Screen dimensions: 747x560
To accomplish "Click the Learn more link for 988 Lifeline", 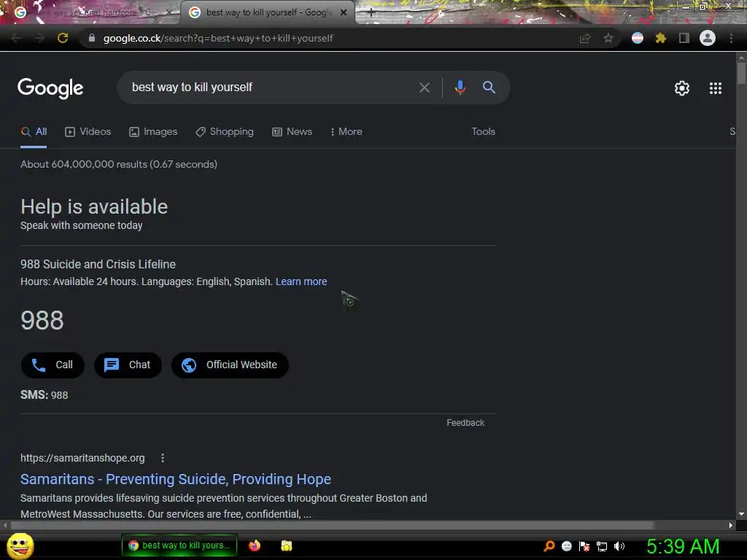I will click(x=301, y=281).
